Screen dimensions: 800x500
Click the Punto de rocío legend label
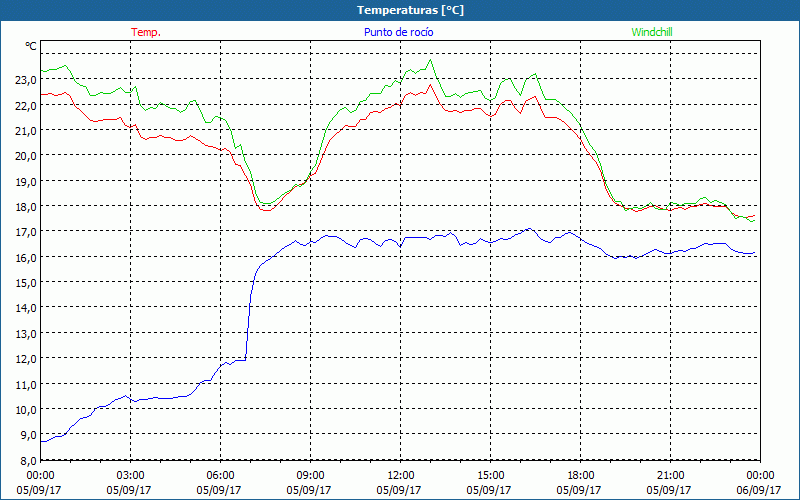point(398,32)
